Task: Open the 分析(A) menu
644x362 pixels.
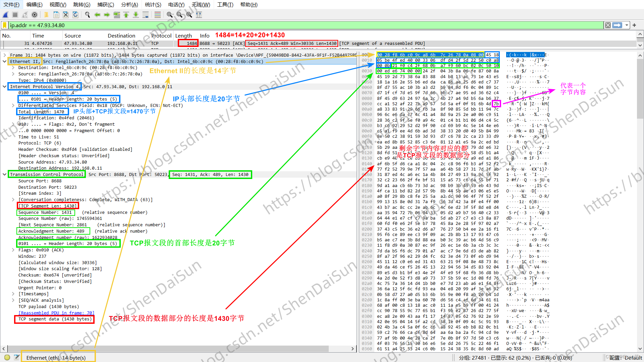Action: (129, 5)
